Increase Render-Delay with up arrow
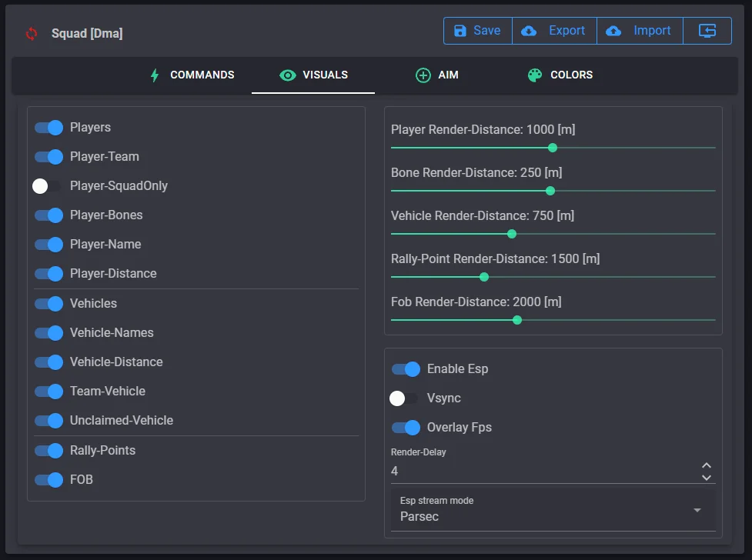Image resolution: width=752 pixels, height=560 pixels. [x=707, y=465]
